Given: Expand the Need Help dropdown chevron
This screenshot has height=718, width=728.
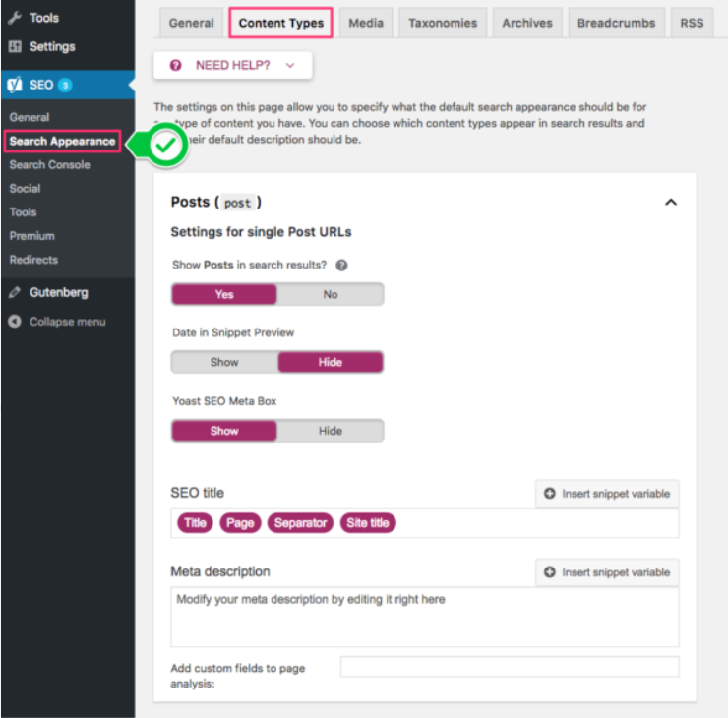Looking at the screenshot, I should click(290, 66).
